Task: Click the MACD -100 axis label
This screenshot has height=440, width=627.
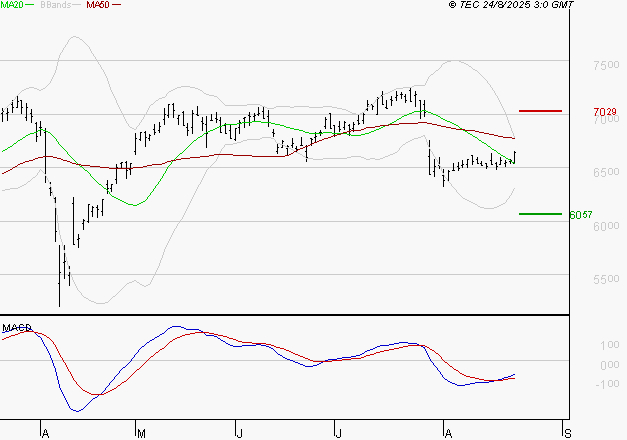Action: click(x=607, y=384)
